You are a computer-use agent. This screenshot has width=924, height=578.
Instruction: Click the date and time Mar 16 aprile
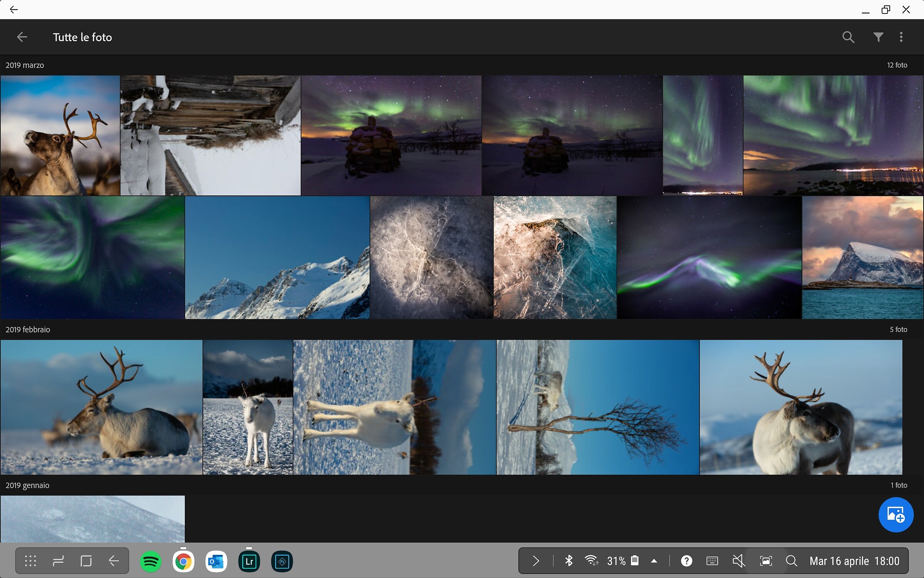[x=854, y=561]
